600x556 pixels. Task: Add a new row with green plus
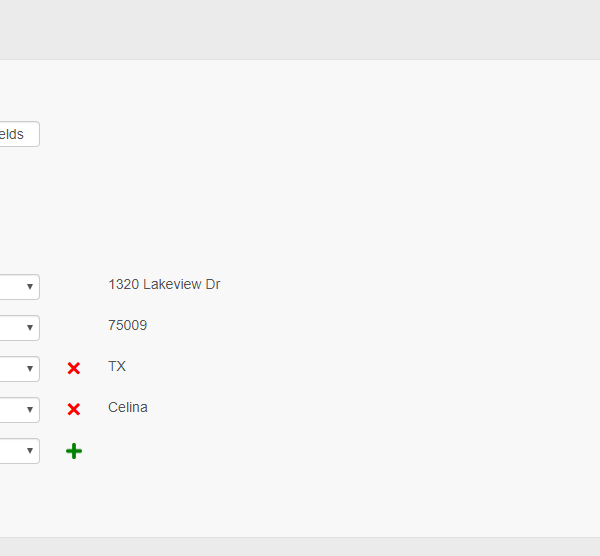tap(74, 451)
